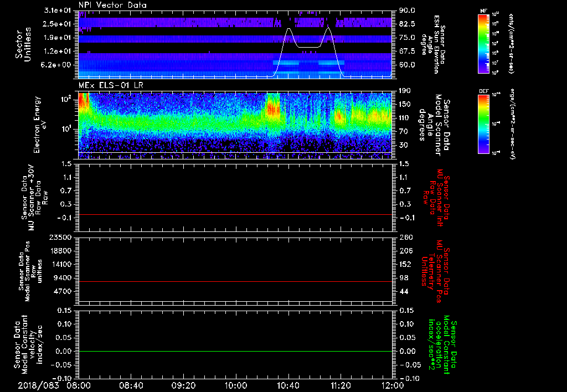Click the gray line in MU Scanner +30V panel
Viewport: 567px width, 392px height.
[235, 214]
